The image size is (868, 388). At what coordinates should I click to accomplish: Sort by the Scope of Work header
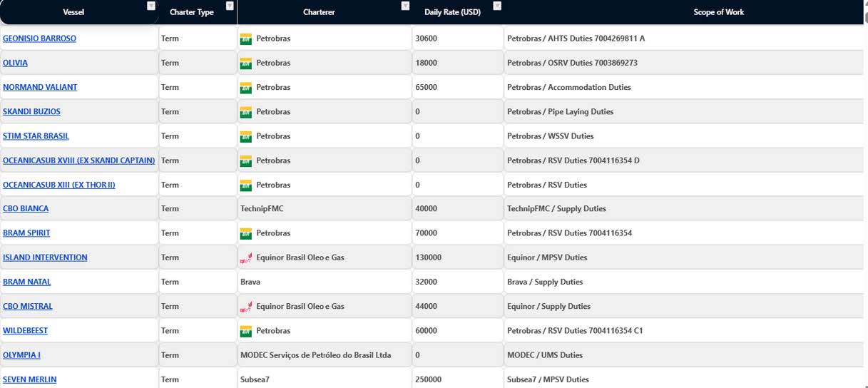(x=719, y=12)
